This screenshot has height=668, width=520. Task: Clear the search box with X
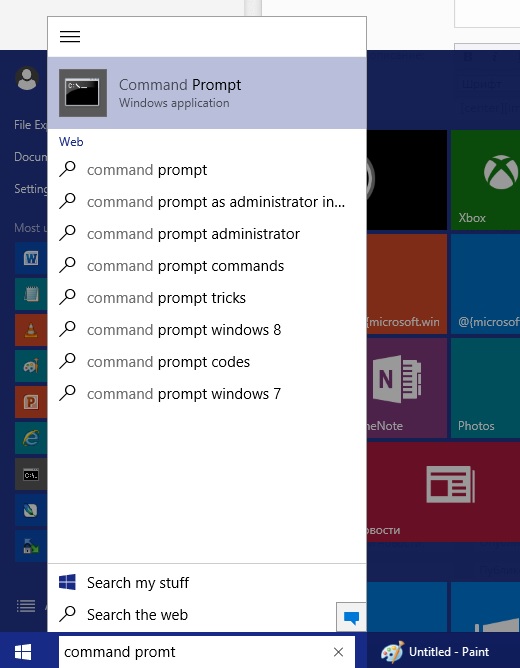point(339,652)
